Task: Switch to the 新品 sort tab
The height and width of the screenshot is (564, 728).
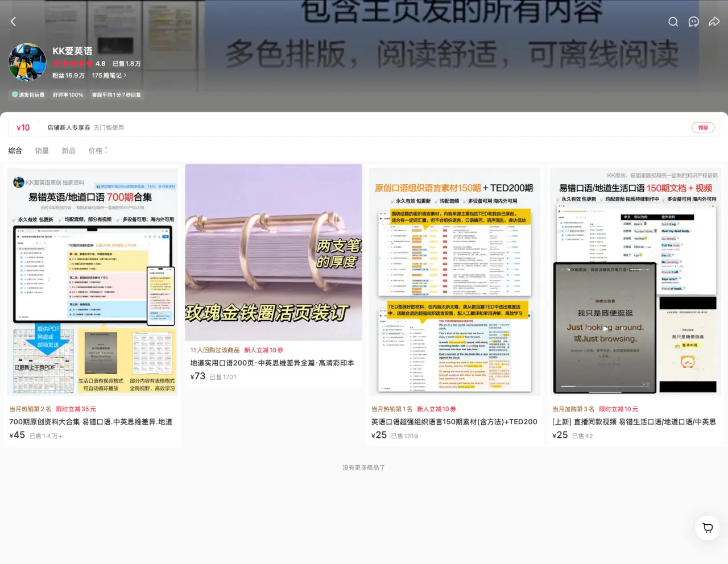Action: tap(69, 151)
